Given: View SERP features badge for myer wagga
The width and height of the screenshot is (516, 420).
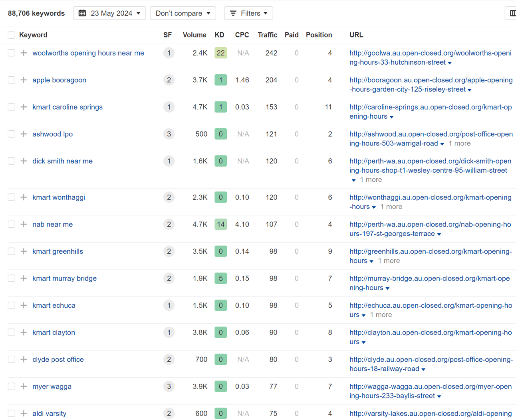Looking at the screenshot, I should 169,386.
